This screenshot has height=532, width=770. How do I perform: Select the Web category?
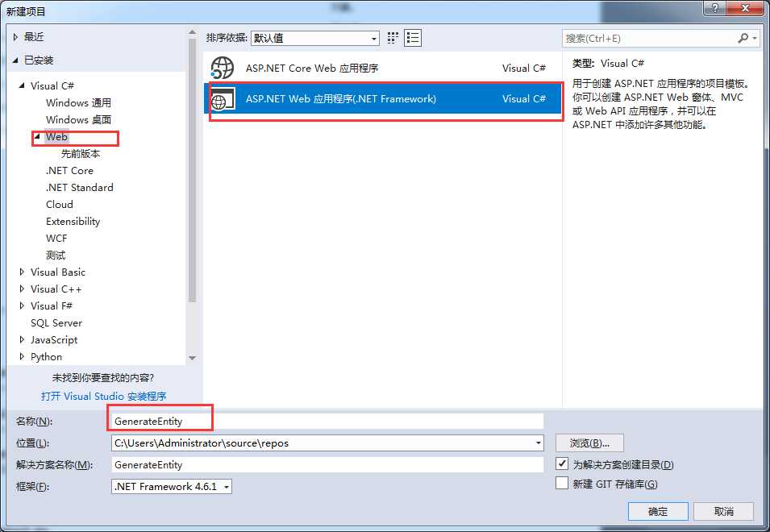[x=56, y=136]
